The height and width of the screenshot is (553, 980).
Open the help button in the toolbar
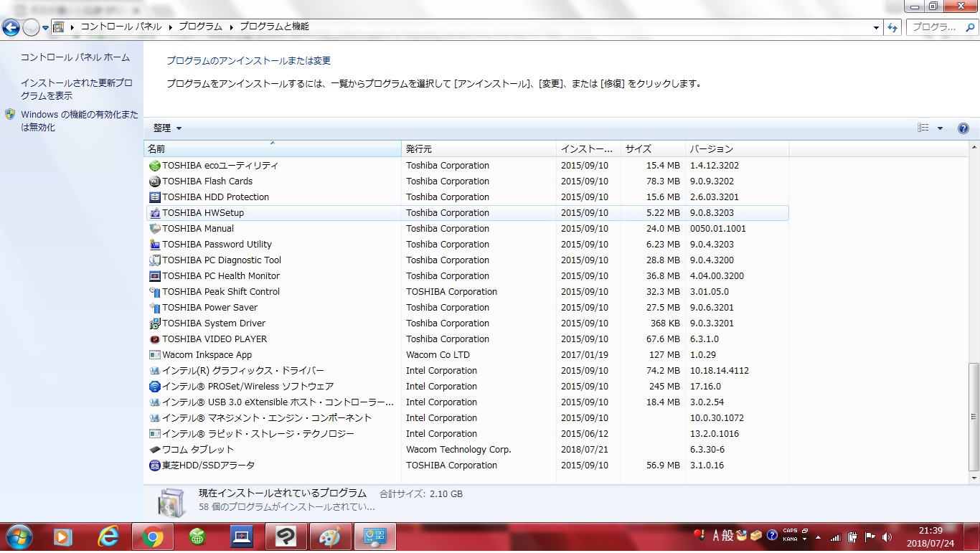(x=963, y=128)
